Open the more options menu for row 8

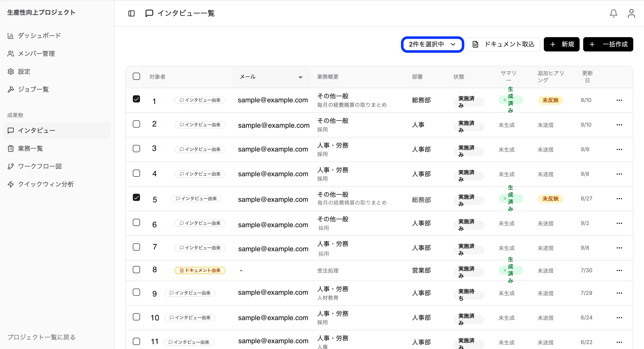click(619, 270)
